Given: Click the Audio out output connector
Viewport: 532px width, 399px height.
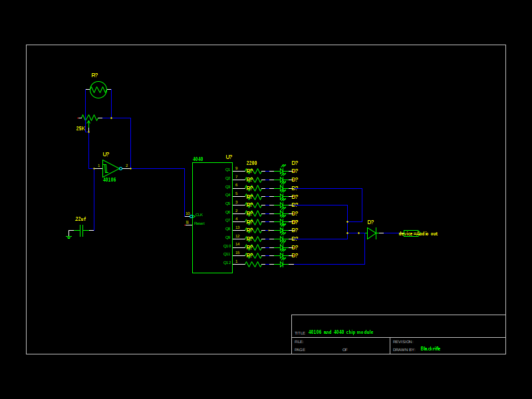Looking at the screenshot, I should click(x=411, y=233).
